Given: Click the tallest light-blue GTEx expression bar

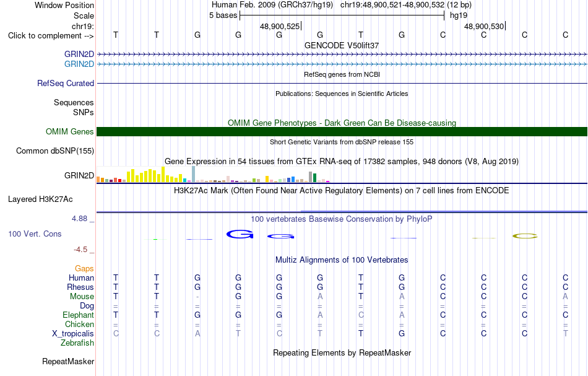Looking at the screenshot, I should tap(194, 174).
